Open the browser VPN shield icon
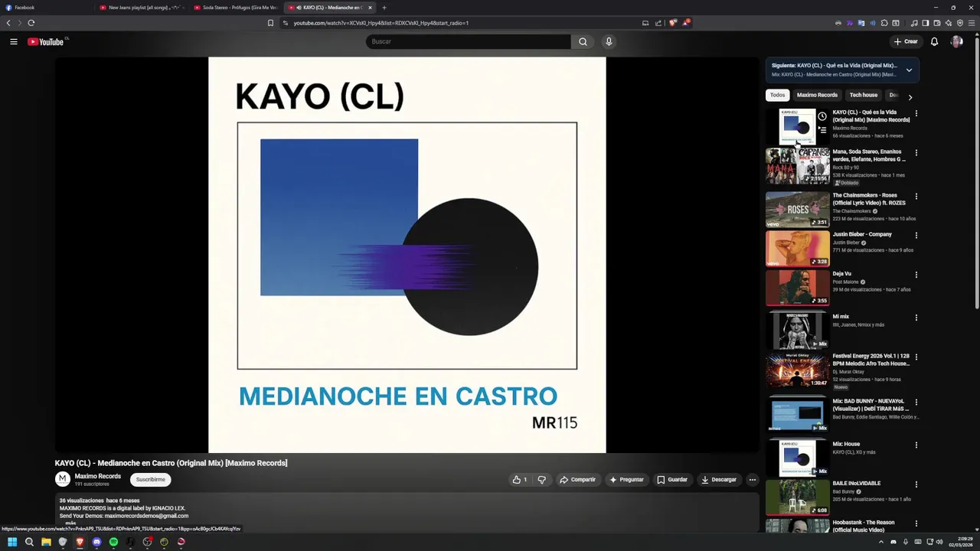The image size is (980, 551). coord(960,23)
